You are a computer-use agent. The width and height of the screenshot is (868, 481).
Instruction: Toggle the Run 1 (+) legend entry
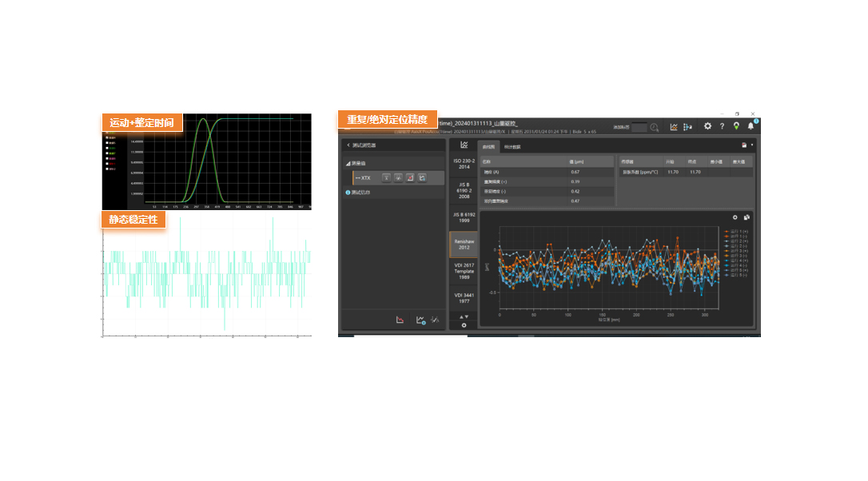pos(736,232)
